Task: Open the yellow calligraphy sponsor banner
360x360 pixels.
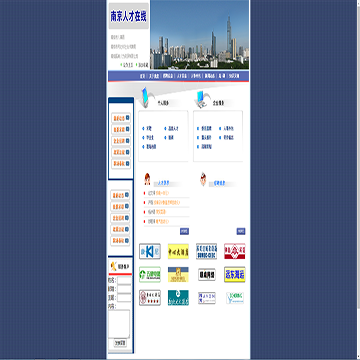Action: (178, 251)
